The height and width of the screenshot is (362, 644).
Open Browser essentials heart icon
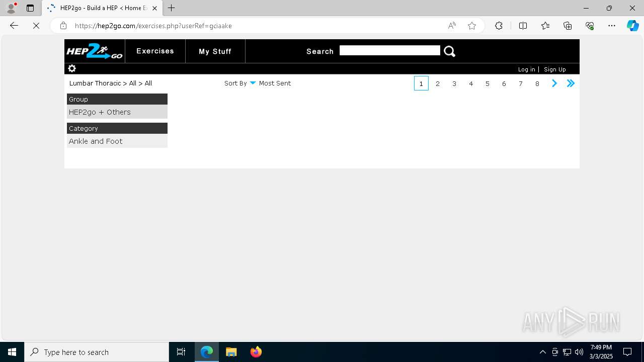[x=590, y=26]
